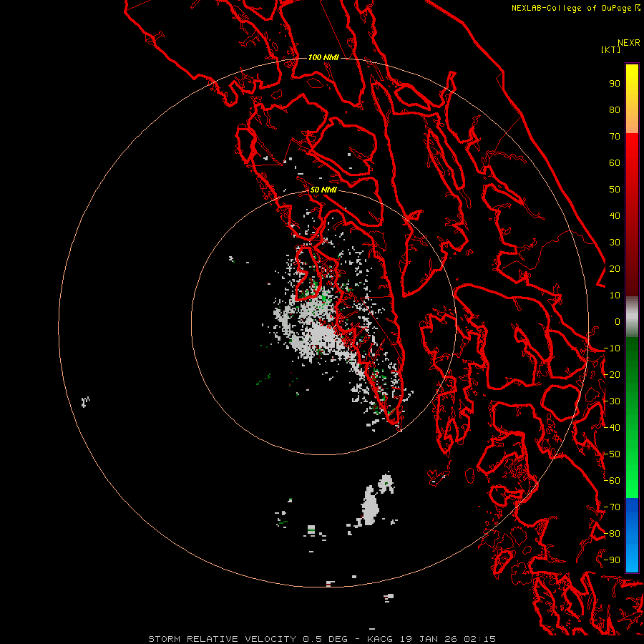Viewport: 644px width, 644px height.
Task: Click the 0.5 DEG elevation in the caption
Action: [x=325, y=639]
